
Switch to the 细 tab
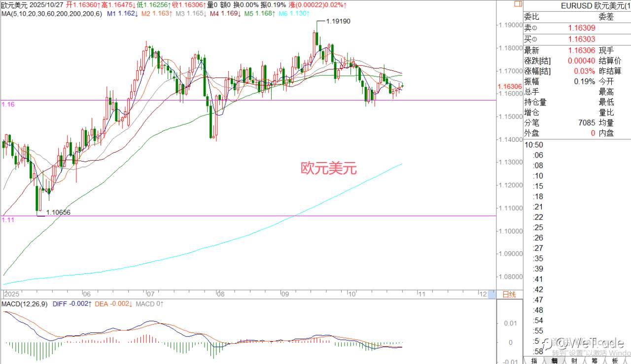click(554, 360)
